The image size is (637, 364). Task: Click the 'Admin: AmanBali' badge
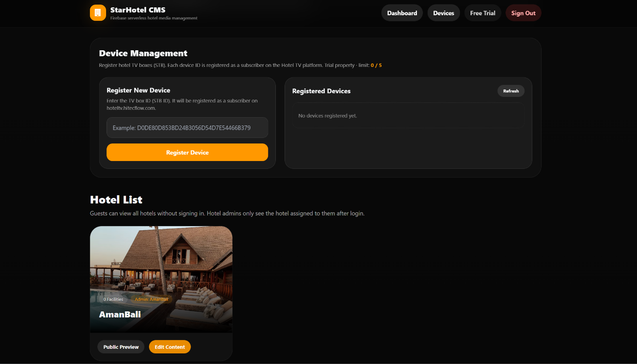(x=152, y=299)
